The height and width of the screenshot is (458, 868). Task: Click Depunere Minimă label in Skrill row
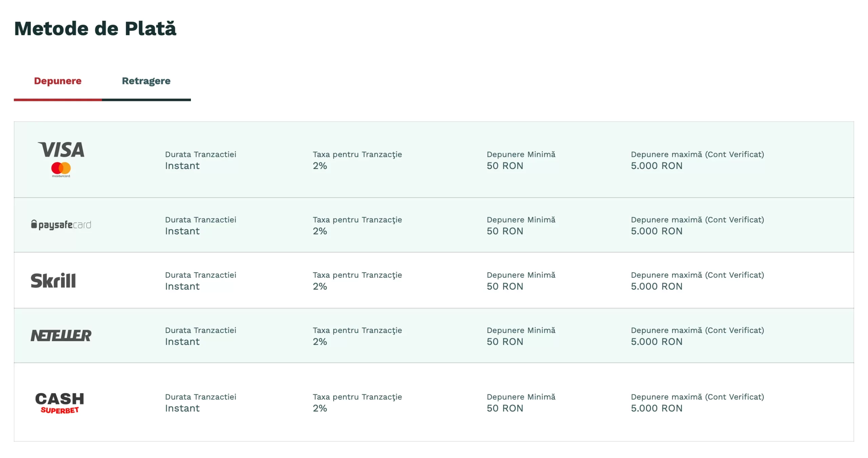pyautogui.click(x=521, y=275)
